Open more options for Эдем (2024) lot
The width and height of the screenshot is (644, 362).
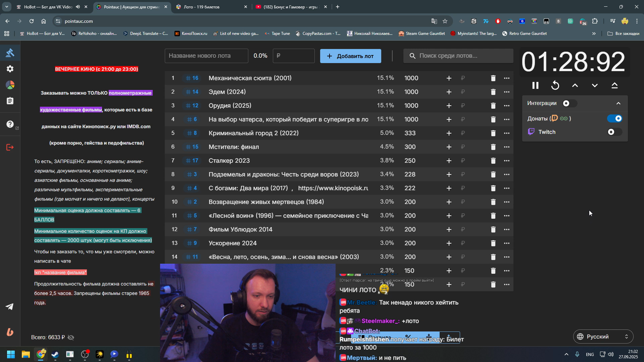507,92
